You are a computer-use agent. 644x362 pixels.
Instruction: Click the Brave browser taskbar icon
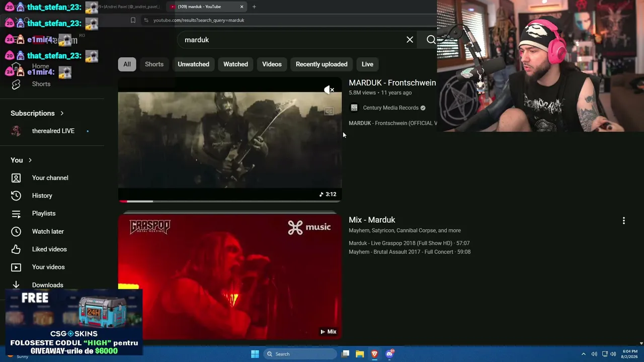pyautogui.click(x=374, y=354)
